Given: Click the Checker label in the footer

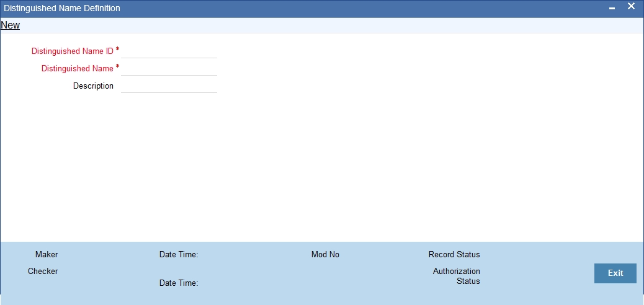Looking at the screenshot, I should (43, 272).
